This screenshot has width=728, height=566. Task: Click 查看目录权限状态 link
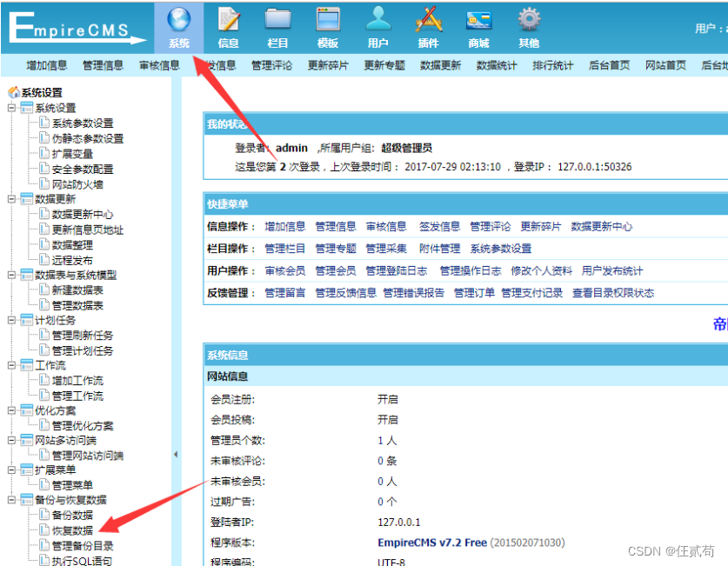613,293
